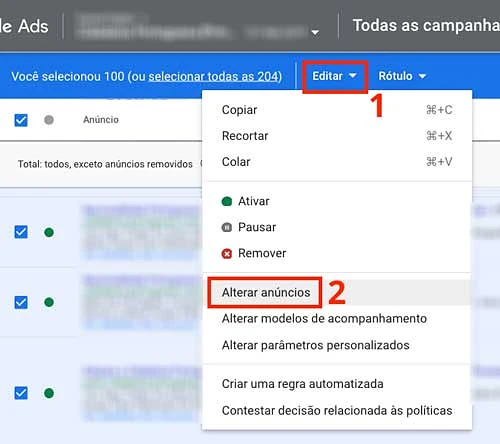The width and height of the screenshot is (500, 444).
Task: Click the red Remover X icon
Action: pyautogui.click(x=227, y=254)
